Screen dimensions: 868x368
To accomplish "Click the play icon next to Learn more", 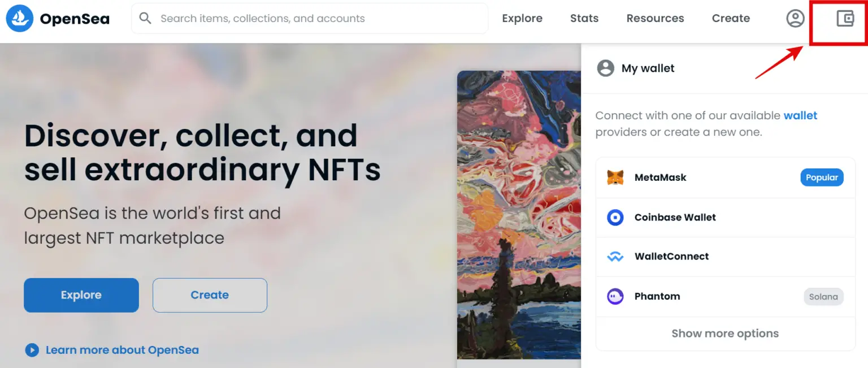I will pos(32,350).
